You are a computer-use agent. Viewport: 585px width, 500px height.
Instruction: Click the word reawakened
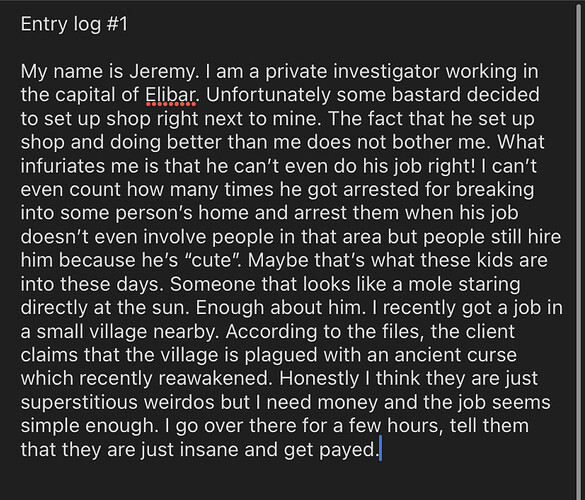click(215, 378)
